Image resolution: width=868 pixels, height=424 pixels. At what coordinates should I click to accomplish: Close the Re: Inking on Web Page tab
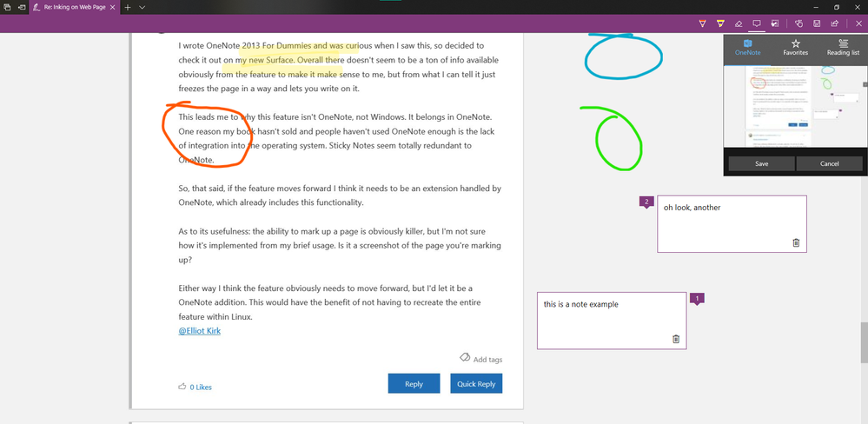[x=112, y=7]
